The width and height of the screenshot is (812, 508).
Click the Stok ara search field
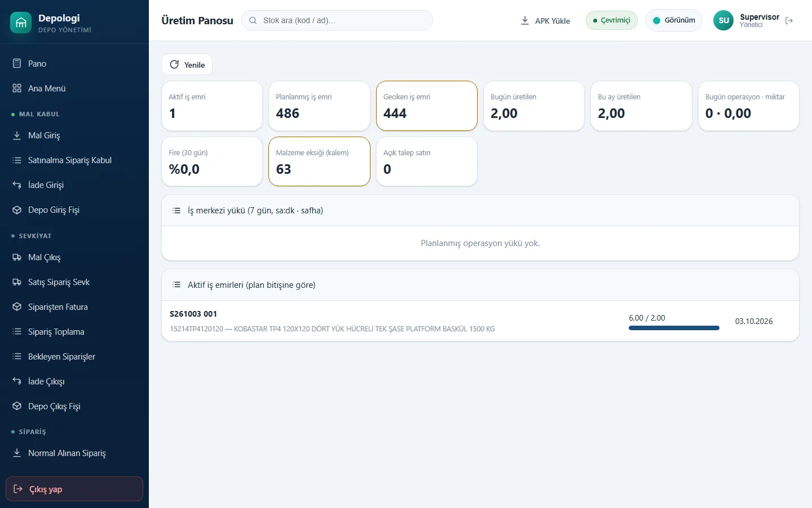pos(337,20)
